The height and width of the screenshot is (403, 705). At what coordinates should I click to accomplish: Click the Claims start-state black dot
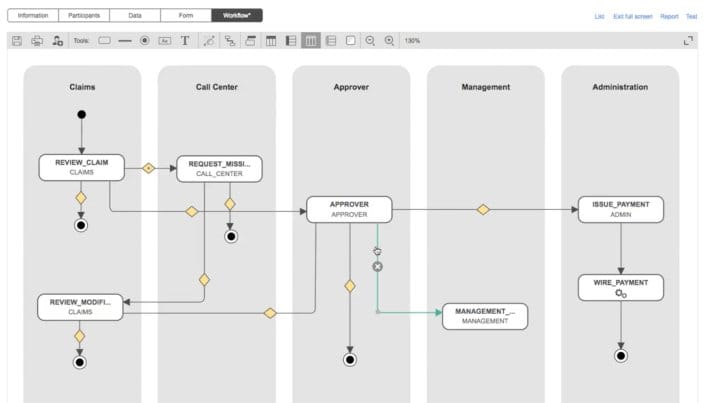coord(81,115)
